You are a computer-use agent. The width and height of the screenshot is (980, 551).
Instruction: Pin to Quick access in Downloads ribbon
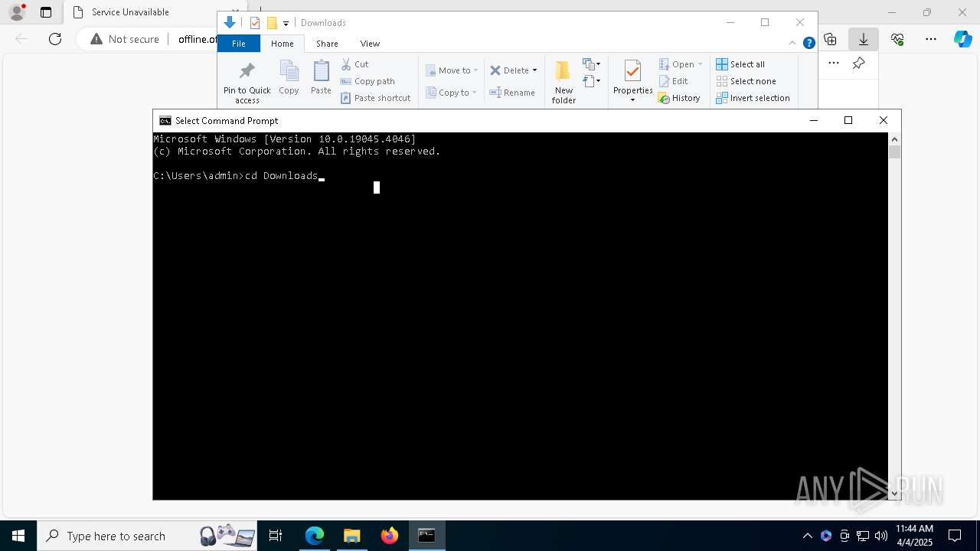(247, 83)
